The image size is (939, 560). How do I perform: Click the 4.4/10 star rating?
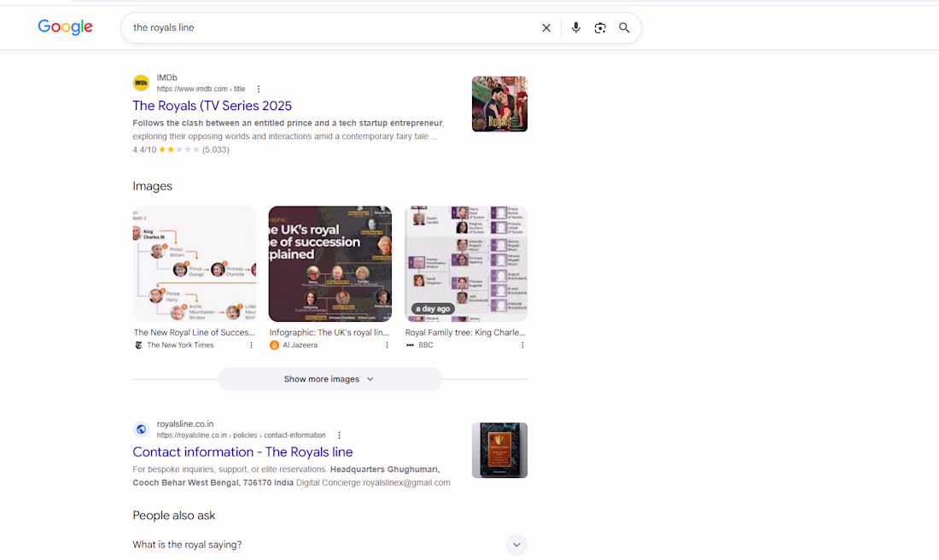181,149
